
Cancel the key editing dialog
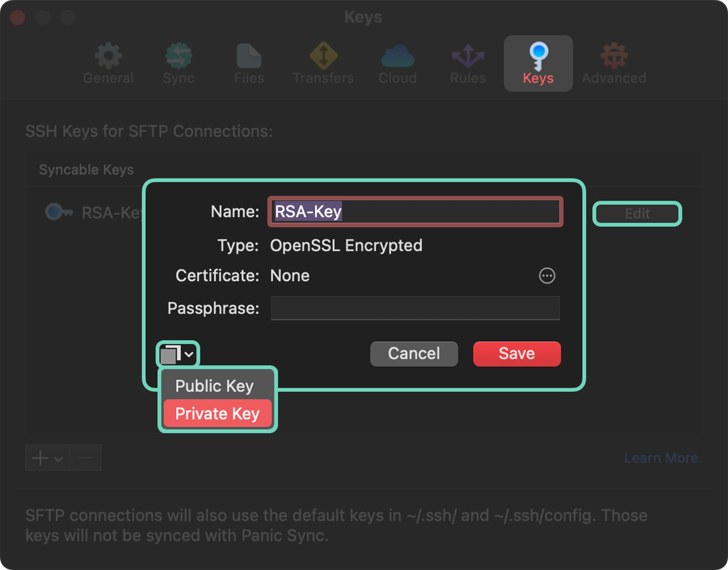coord(414,354)
